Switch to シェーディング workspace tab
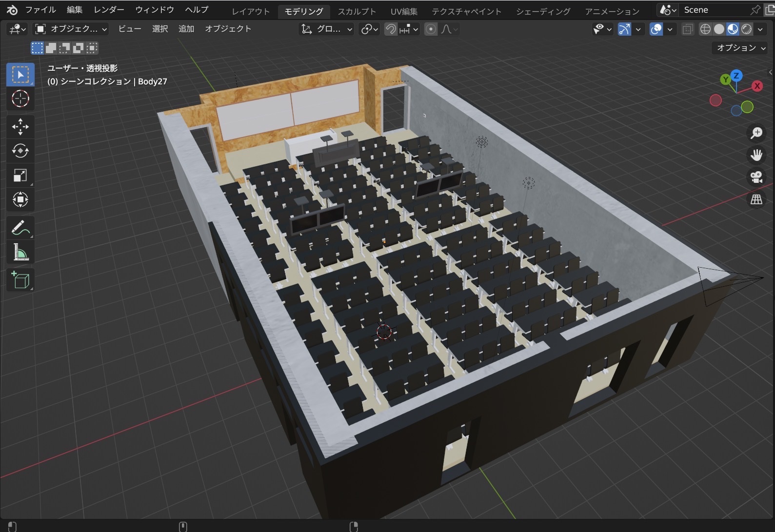Image resolution: width=775 pixels, height=532 pixels. [x=543, y=11]
